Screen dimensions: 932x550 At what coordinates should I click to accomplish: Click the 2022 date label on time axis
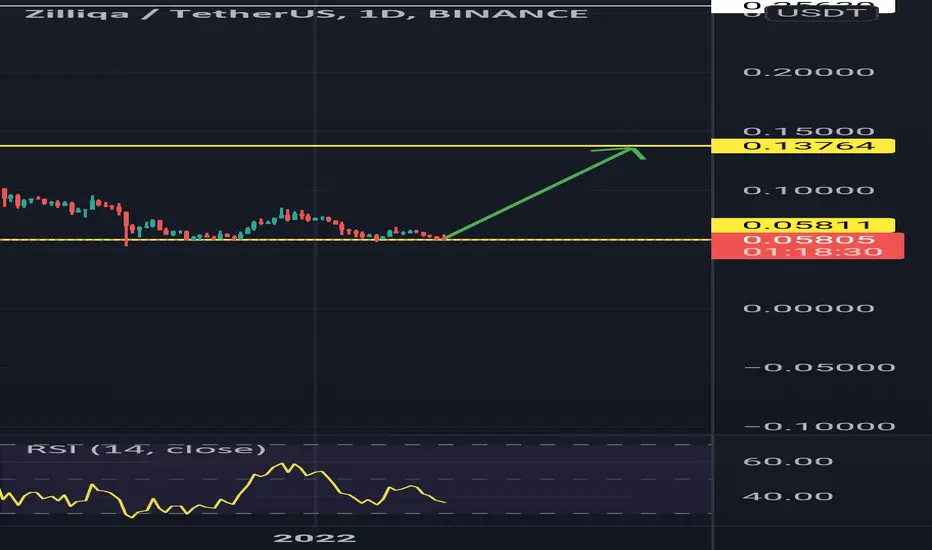(314, 538)
